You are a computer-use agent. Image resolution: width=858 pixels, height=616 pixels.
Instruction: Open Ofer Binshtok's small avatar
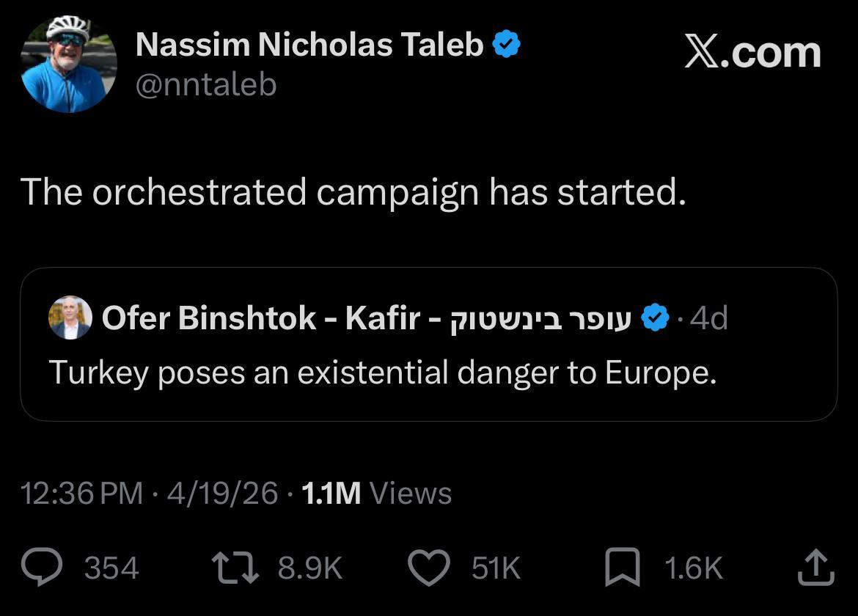70,318
